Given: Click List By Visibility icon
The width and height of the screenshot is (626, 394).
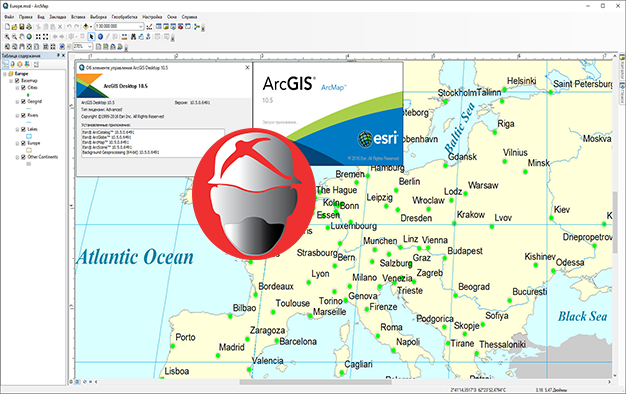Looking at the screenshot, I should [20, 64].
